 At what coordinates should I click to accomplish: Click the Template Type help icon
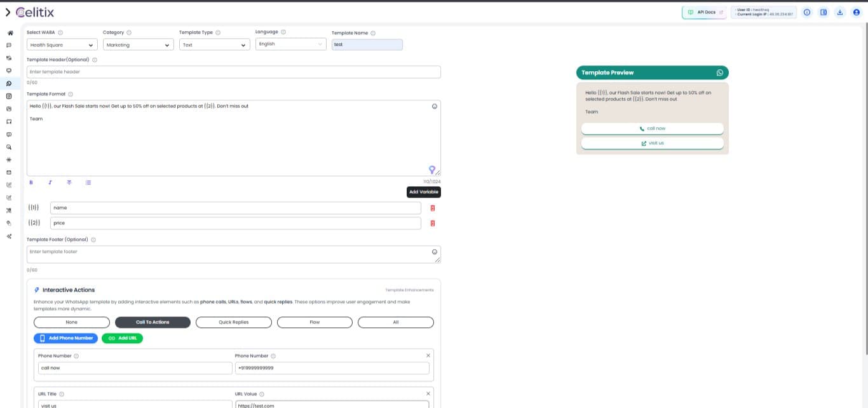click(218, 32)
